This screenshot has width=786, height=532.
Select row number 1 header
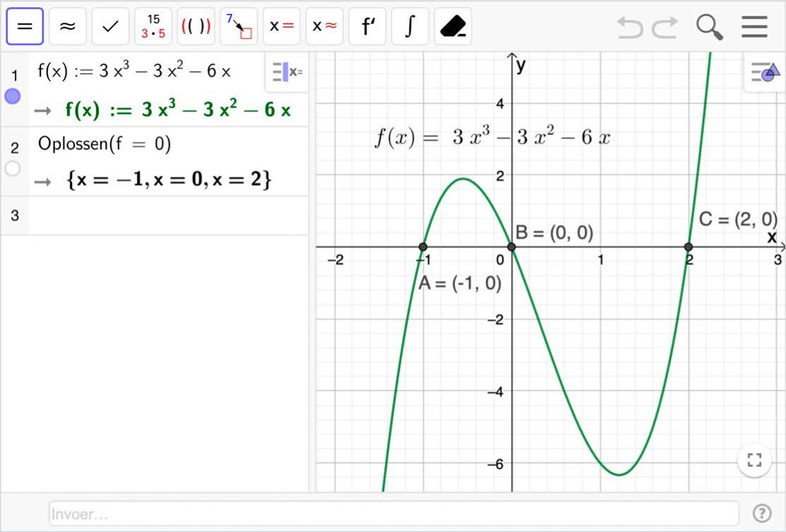click(x=15, y=75)
